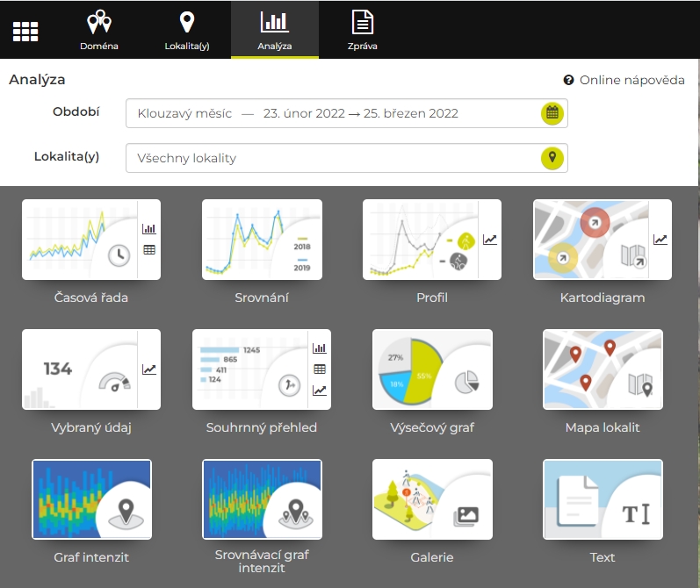Click the Vybraný údaj label
The image size is (700, 588).
click(91, 427)
